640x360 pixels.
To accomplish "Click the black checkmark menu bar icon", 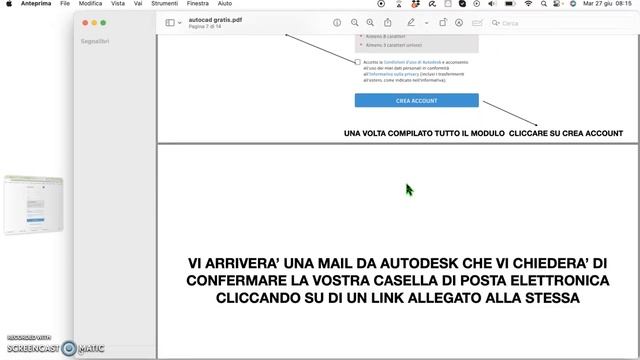I will click(462, 4).
